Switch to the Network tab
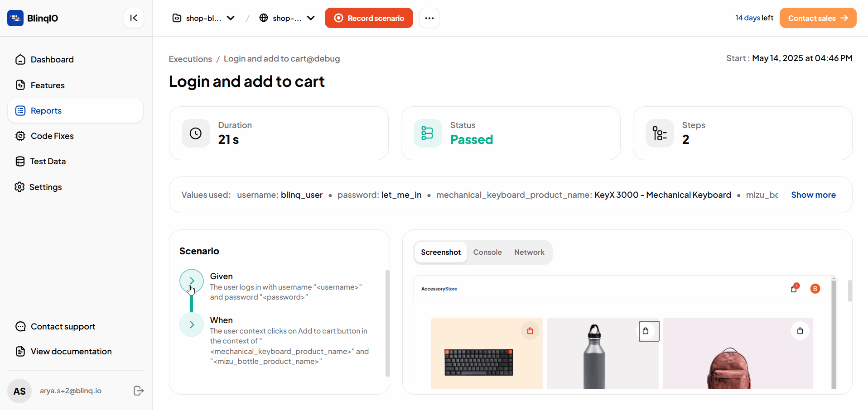This screenshot has width=868, height=410. [529, 253]
